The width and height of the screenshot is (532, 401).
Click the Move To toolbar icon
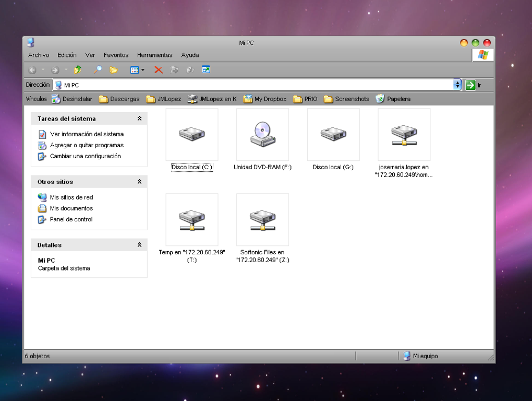click(174, 70)
